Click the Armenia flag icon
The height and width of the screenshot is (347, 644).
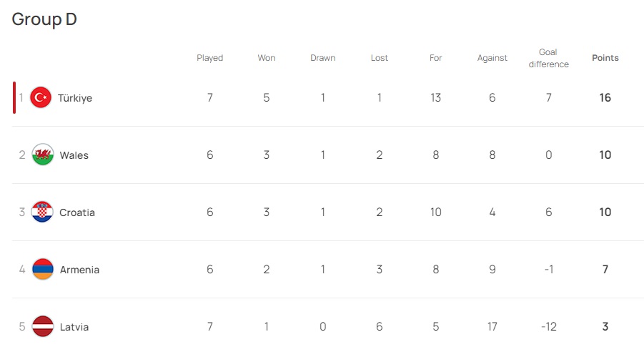pyautogui.click(x=43, y=270)
